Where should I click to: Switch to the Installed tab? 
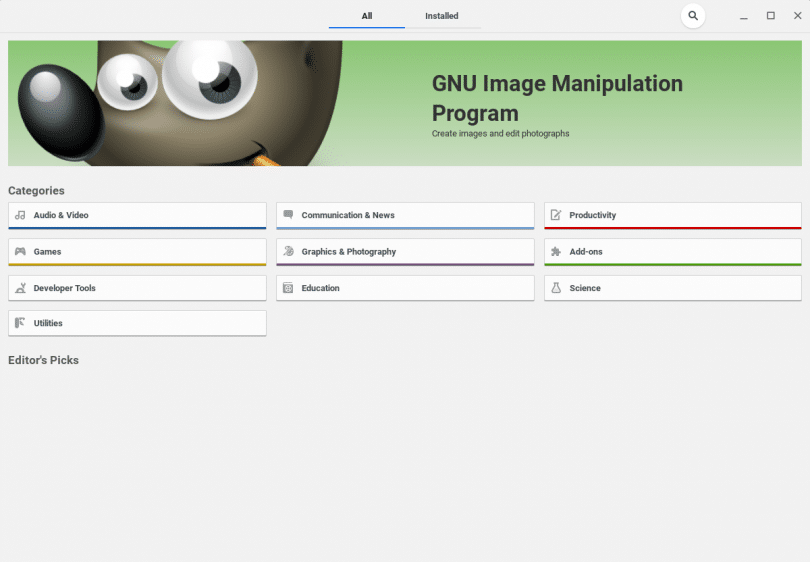[442, 16]
